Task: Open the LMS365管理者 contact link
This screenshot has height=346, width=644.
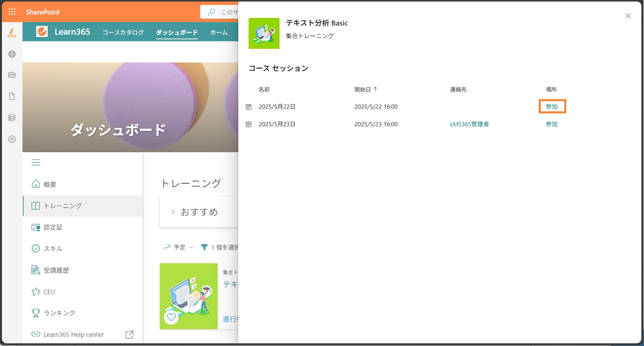Action: click(x=469, y=124)
